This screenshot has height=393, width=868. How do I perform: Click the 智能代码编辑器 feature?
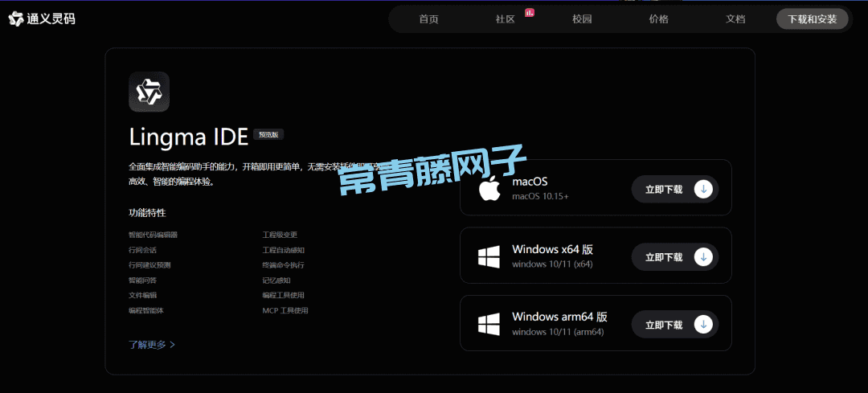click(x=154, y=235)
